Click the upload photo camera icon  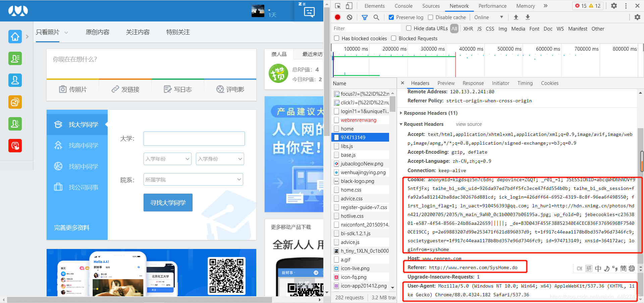click(63, 89)
